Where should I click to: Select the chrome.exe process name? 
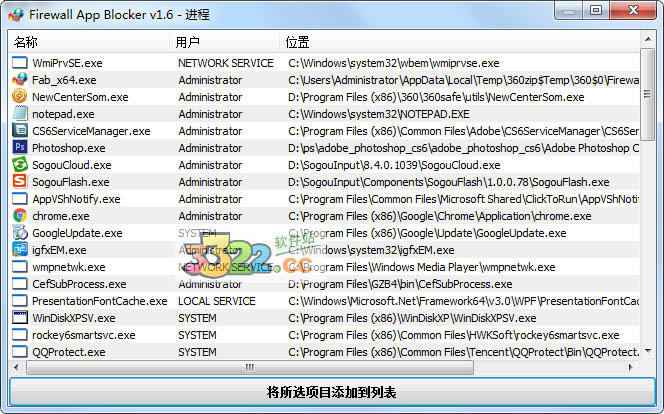click(x=61, y=216)
